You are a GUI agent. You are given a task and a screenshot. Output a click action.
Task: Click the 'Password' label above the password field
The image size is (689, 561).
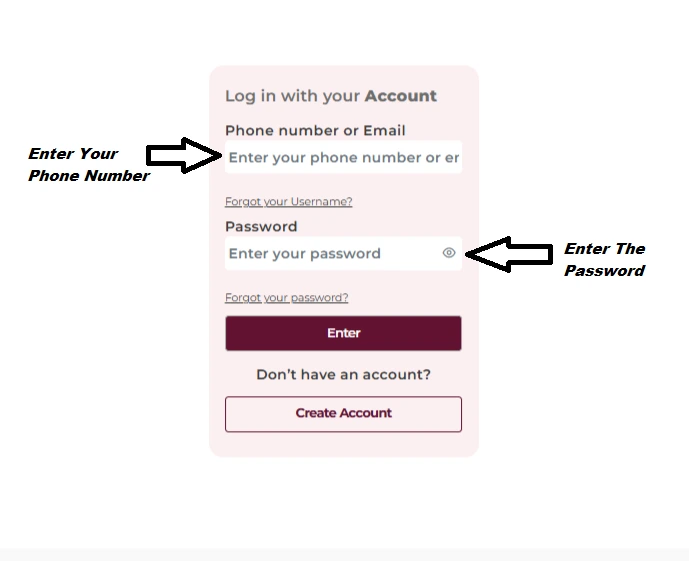pos(261,227)
